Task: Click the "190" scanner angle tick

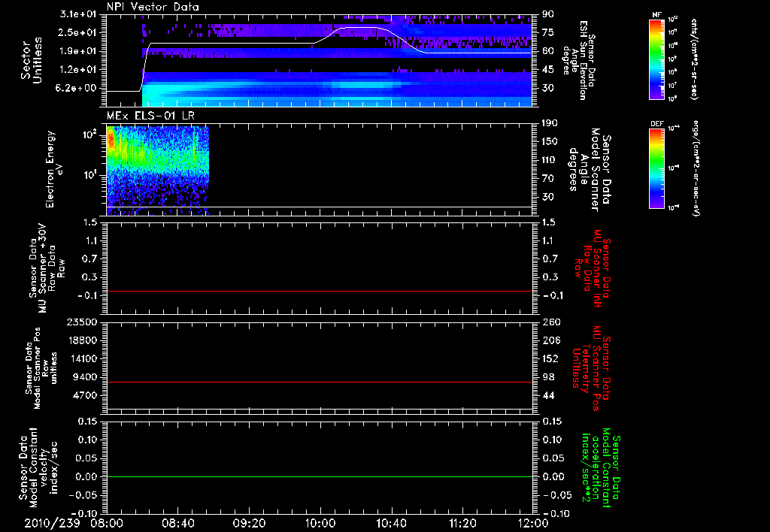Action: point(551,123)
